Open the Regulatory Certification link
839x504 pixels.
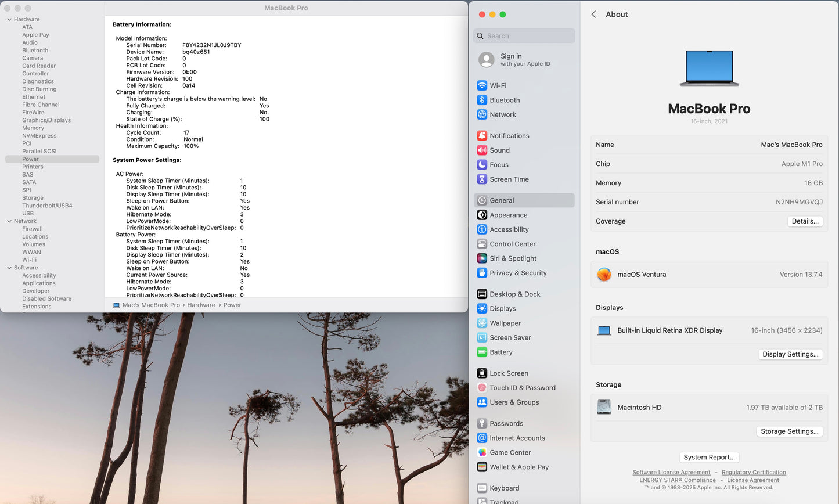coord(754,473)
